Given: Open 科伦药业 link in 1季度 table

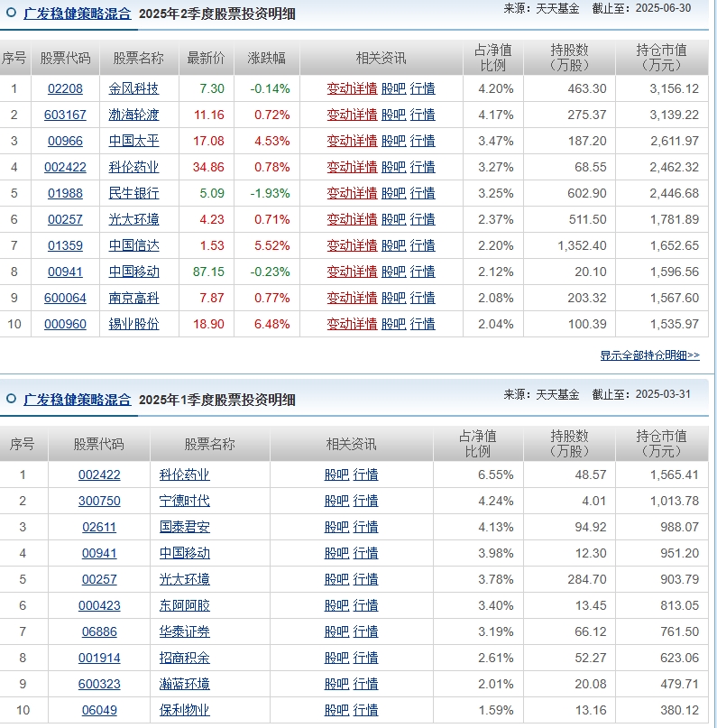Looking at the screenshot, I should 185,475.
